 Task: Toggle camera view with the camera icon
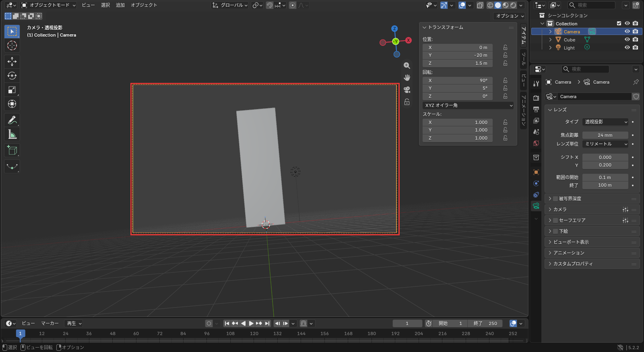tap(407, 90)
